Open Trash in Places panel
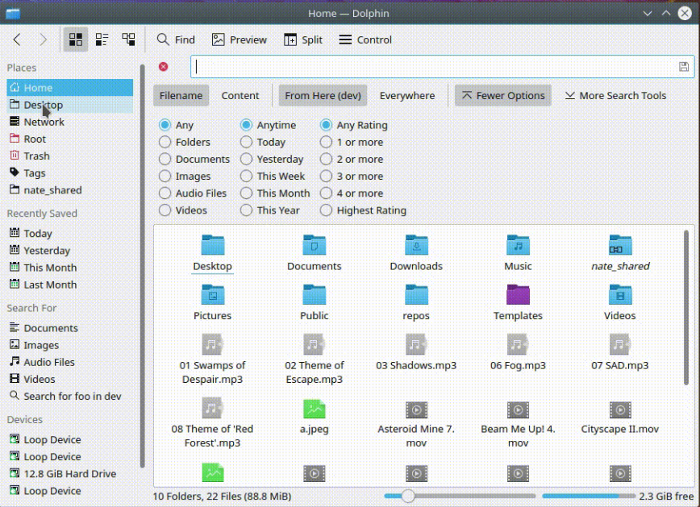Viewport: 700px width, 507px height. [37, 156]
